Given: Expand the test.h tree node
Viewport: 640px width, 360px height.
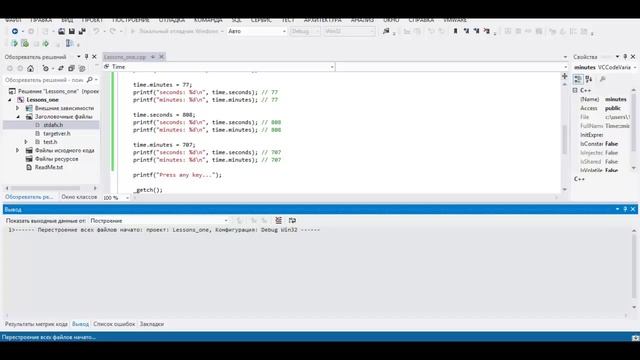Looking at the screenshot, I should pyautogui.click(x=26, y=142).
